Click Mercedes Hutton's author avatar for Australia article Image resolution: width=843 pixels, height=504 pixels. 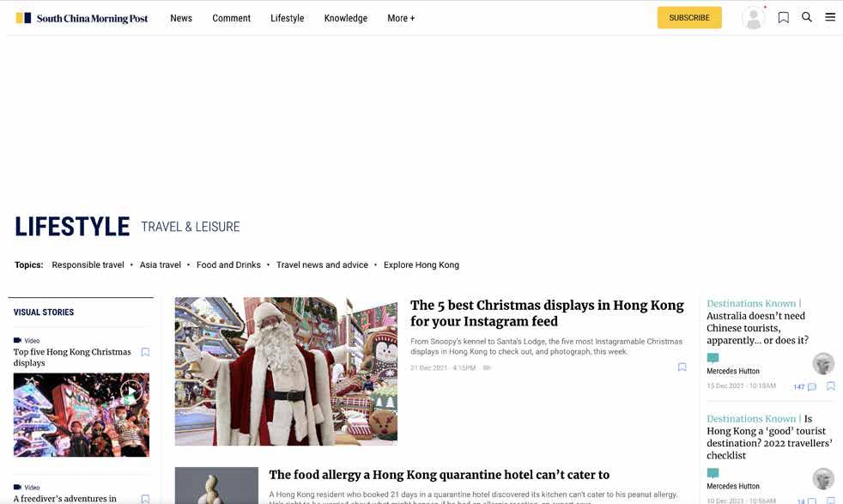823,363
